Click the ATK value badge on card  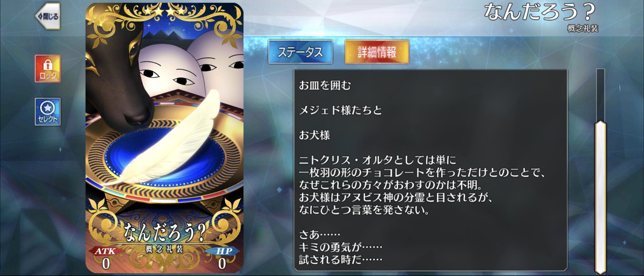pyautogui.click(x=106, y=258)
